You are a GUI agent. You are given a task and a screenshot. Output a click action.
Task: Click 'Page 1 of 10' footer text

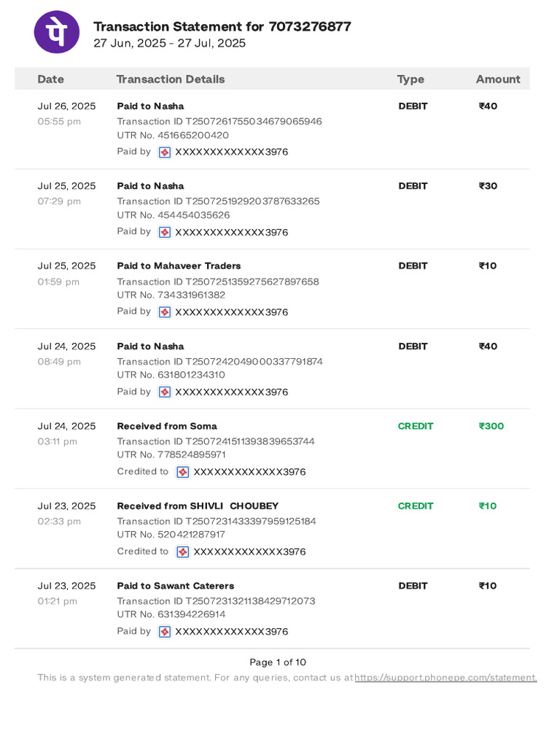pos(278,662)
